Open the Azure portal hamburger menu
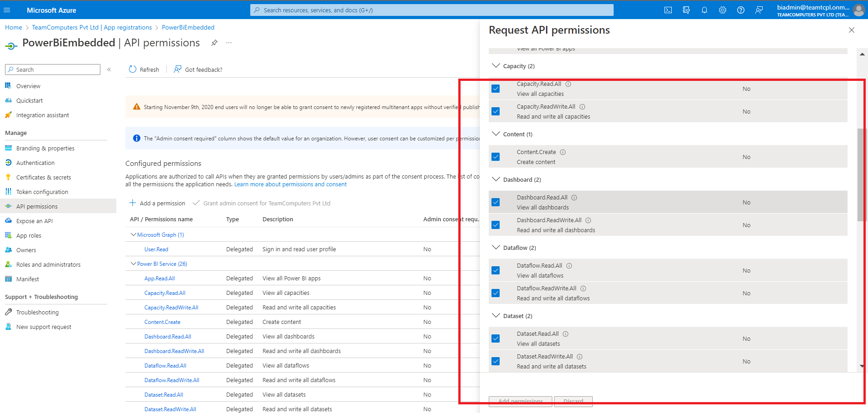The height and width of the screenshot is (413, 868). point(7,10)
